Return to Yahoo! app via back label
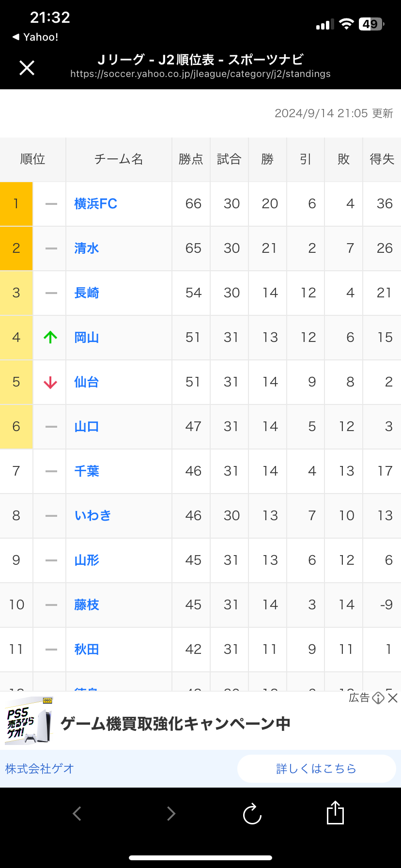 [35, 37]
